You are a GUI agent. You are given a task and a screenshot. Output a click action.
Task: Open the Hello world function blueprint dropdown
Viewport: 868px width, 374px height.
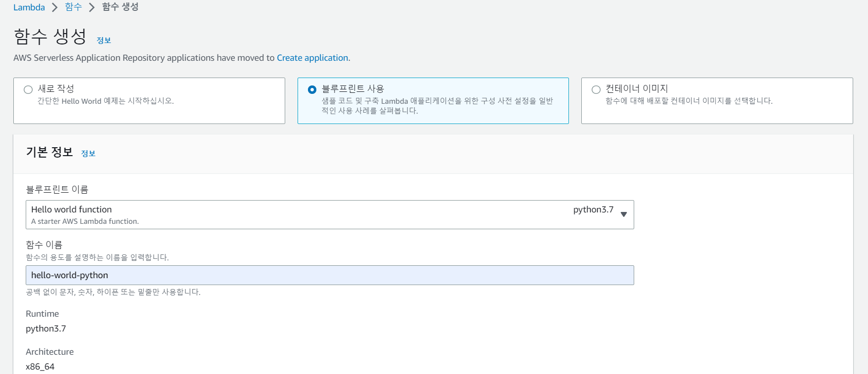[x=330, y=214]
